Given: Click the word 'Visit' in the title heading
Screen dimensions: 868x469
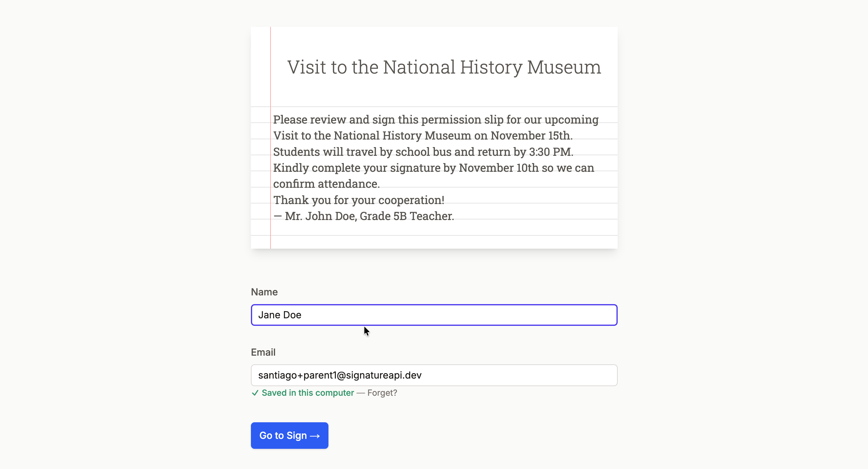Looking at the screenshot, I should [x=306, y=67].
